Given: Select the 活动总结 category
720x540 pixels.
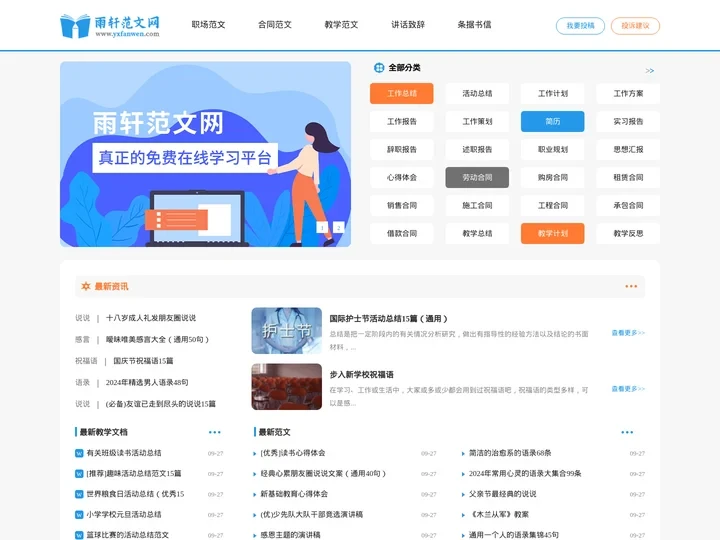Looking at the screenshot, I should tap(477, 94).
